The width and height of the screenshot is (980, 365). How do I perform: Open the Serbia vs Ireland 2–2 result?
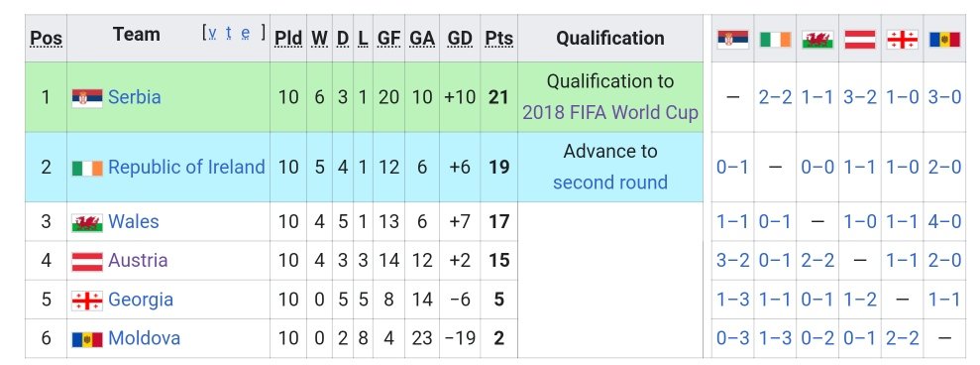pyautogui.click(x=775, y=97)
